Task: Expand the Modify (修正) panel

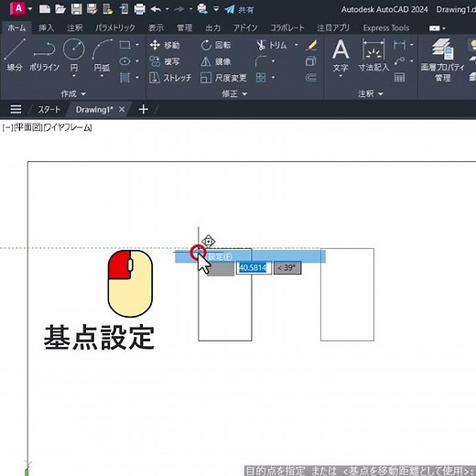Action: tap(234, 93)
